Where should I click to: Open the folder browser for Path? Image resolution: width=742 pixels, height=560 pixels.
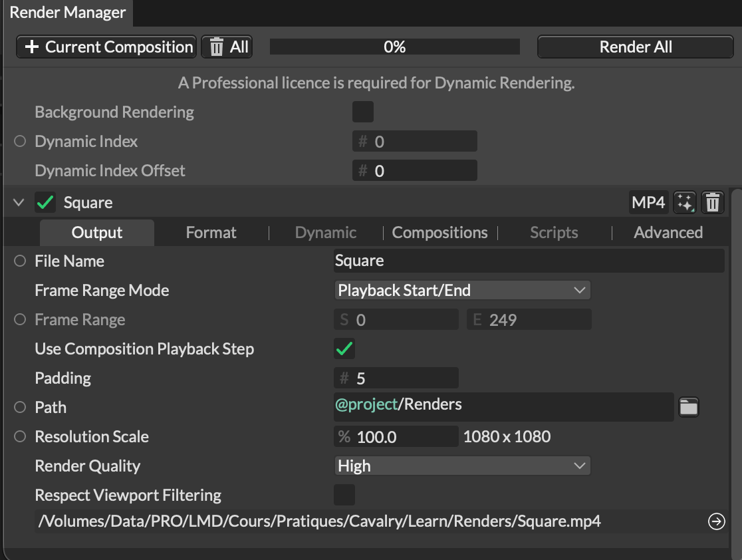coord(688,407)
